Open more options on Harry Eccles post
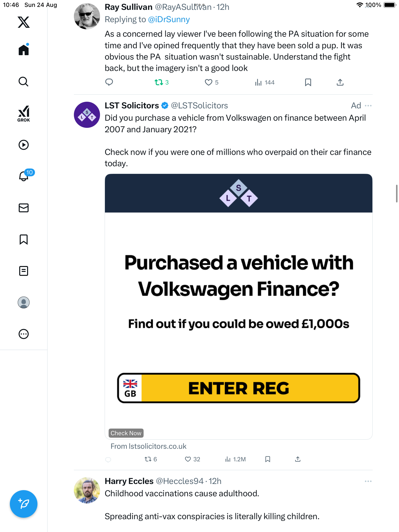Image resolution: width=399 pixels, height=532 pixels. coord(368,481)
